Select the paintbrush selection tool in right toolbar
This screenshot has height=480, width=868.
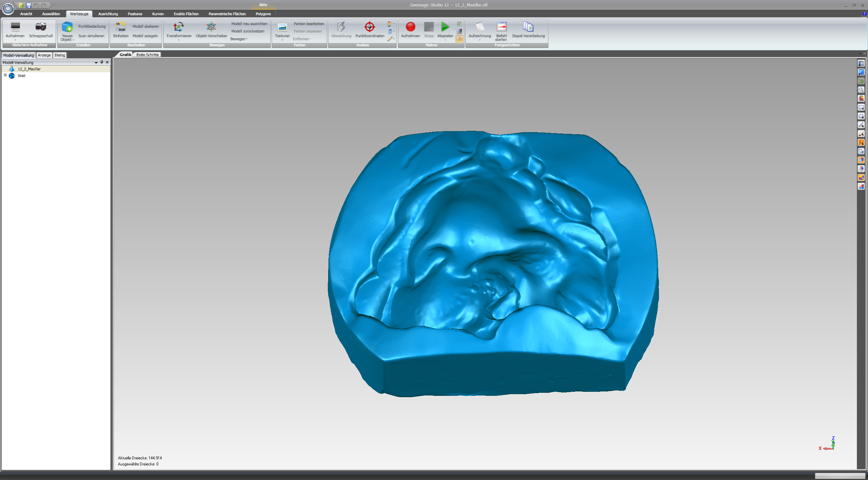tap(861, 134)
